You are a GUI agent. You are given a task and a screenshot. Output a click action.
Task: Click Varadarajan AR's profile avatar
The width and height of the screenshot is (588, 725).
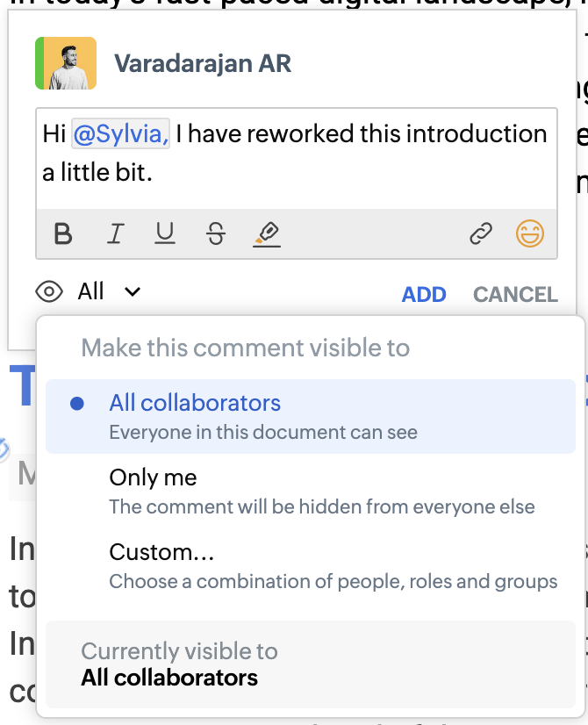coord(66,63)
